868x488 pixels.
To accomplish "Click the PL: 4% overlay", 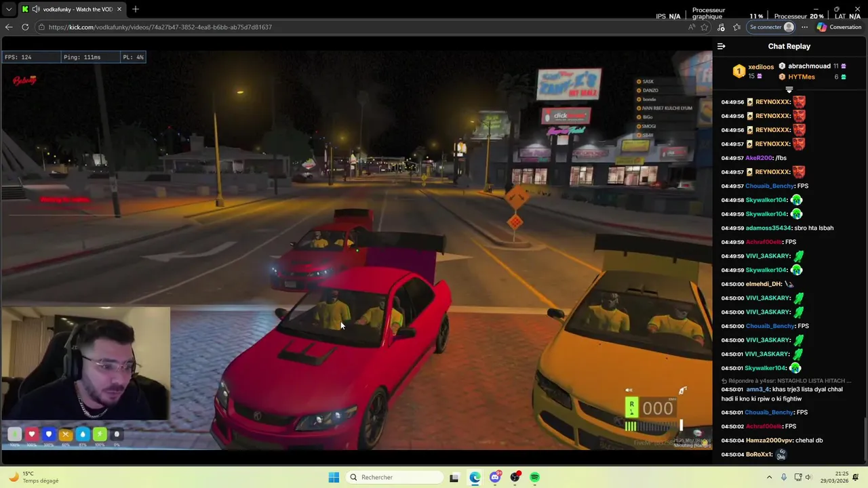I will [133, 58].
